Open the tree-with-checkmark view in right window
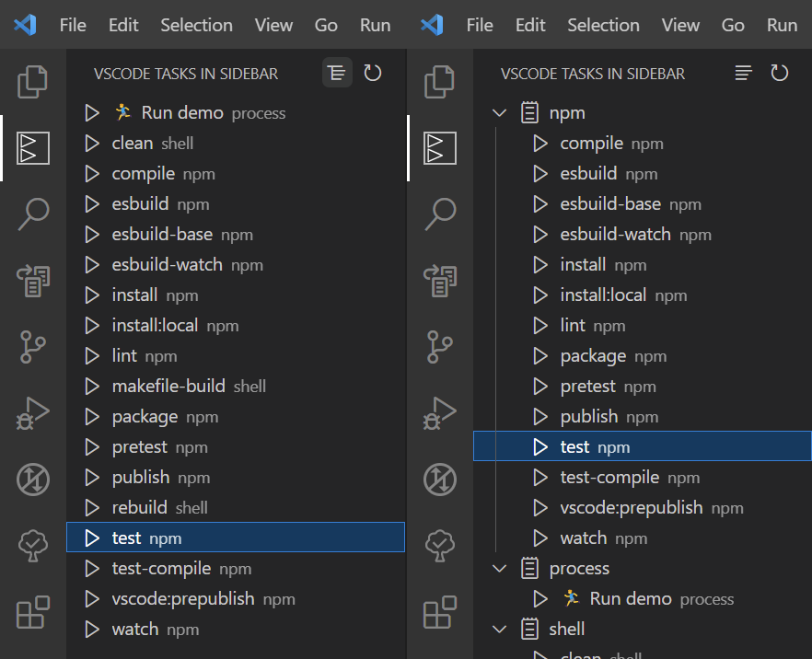Image resolution: width=812 pixels, height=659 pixels. coord(440,546)
